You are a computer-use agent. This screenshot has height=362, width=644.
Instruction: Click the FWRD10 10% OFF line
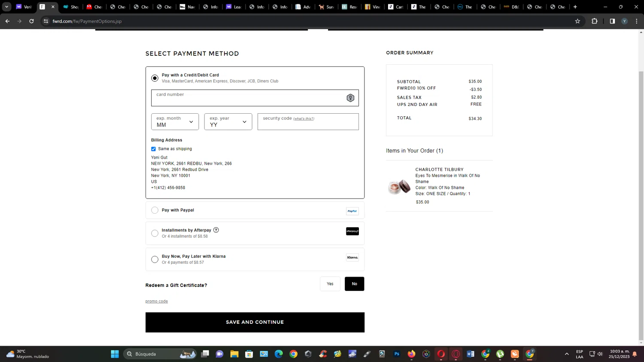click(x=416, y=88)
